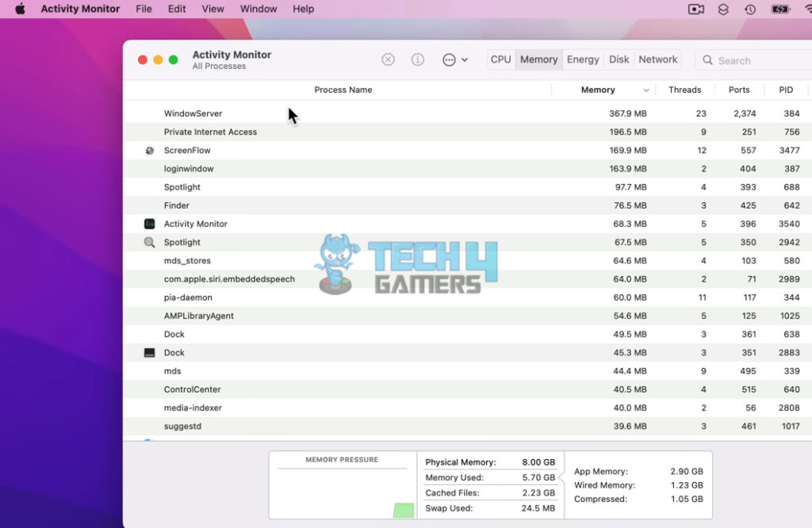
Task: Sort processes by the Threads column
Action: [x=685, y=90]
